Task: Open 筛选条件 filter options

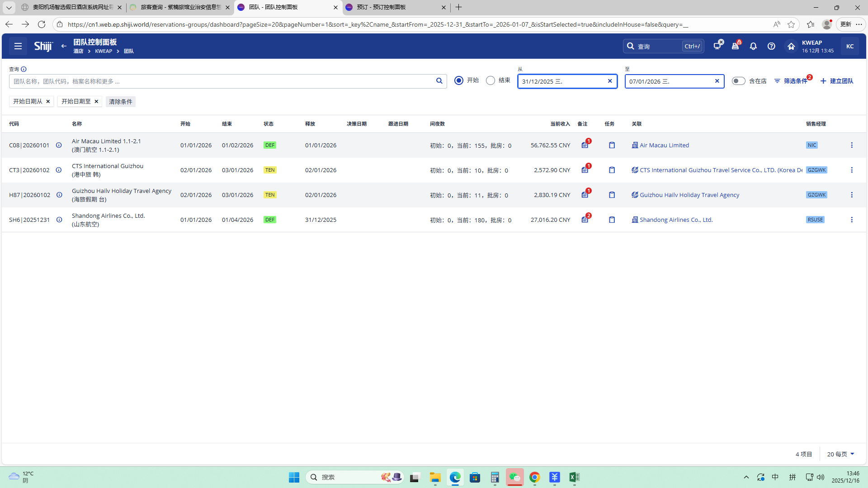Action: [791, 81]
